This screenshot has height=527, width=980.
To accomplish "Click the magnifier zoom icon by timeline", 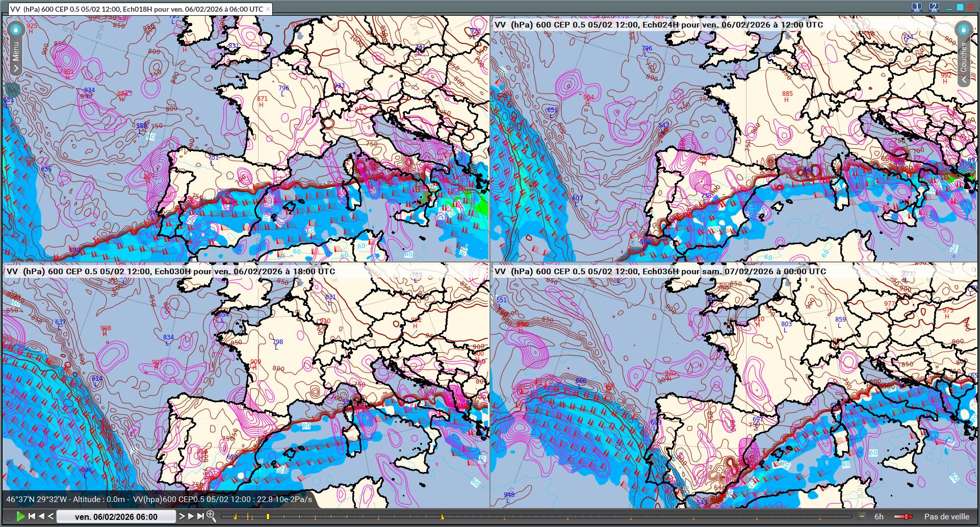I will 211,516.
